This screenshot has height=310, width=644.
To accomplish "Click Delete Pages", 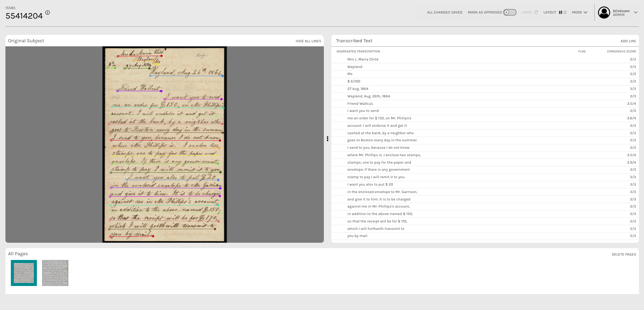I will point(624,255).
